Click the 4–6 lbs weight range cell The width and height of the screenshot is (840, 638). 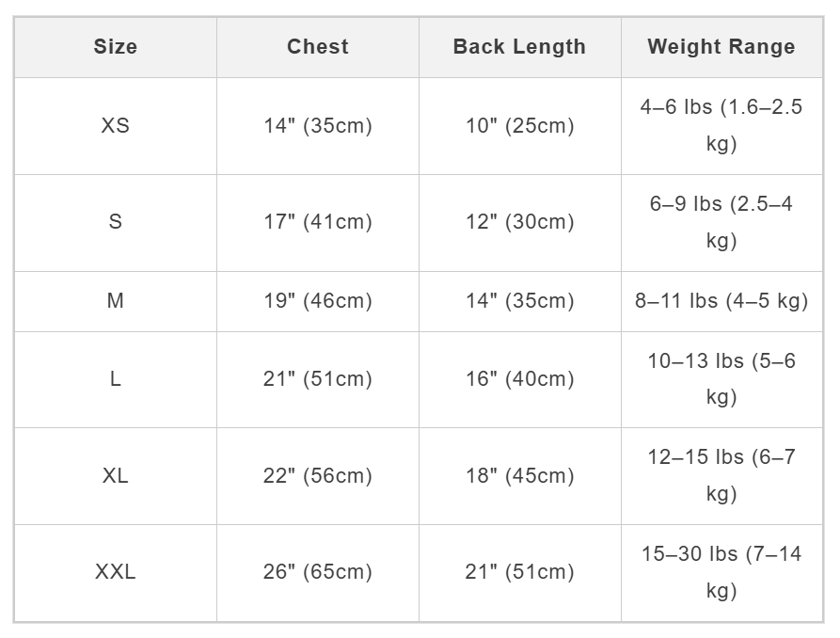coord(721,125)
